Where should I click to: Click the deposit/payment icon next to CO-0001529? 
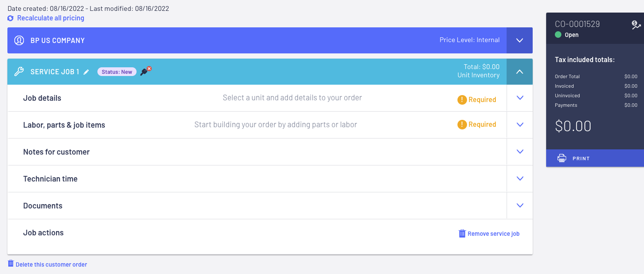pyautogui.click(x=636, y=25)
